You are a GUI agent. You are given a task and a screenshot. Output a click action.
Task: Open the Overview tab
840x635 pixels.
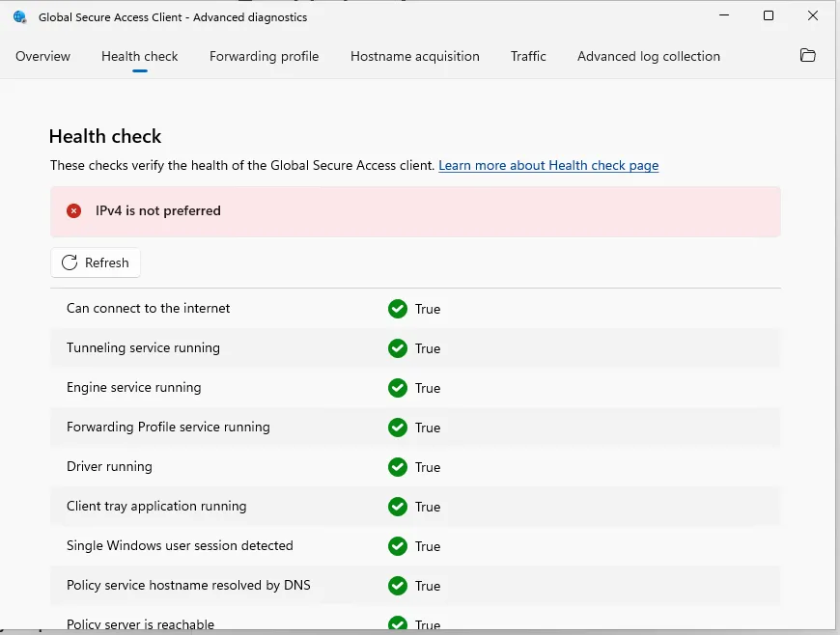[x=42, y=56]
